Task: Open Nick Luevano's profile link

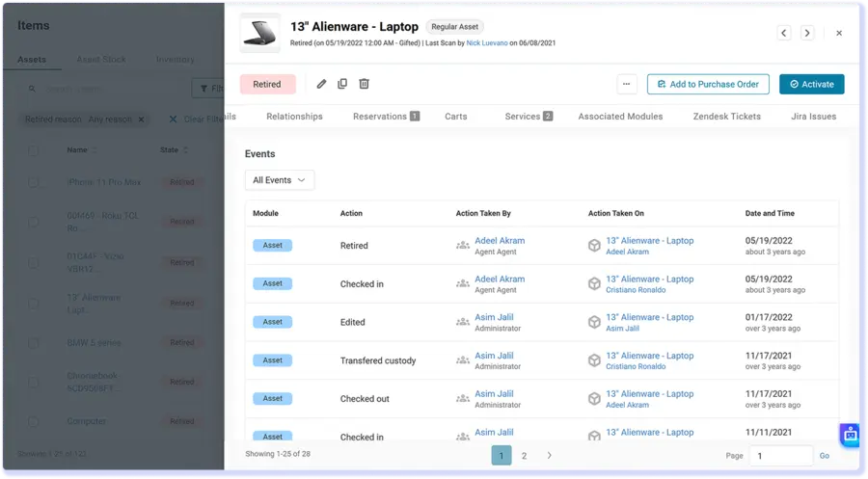Action: pyautogui.click(x=487, y=43)
